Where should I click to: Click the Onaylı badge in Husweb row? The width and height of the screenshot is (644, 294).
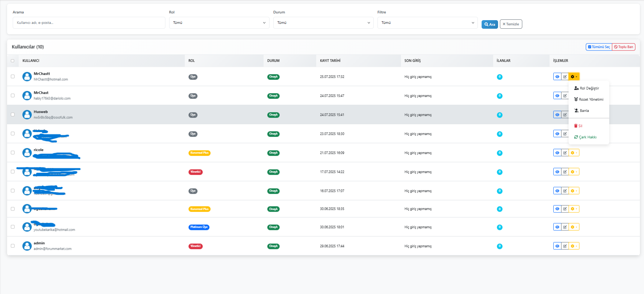(273, 115)
